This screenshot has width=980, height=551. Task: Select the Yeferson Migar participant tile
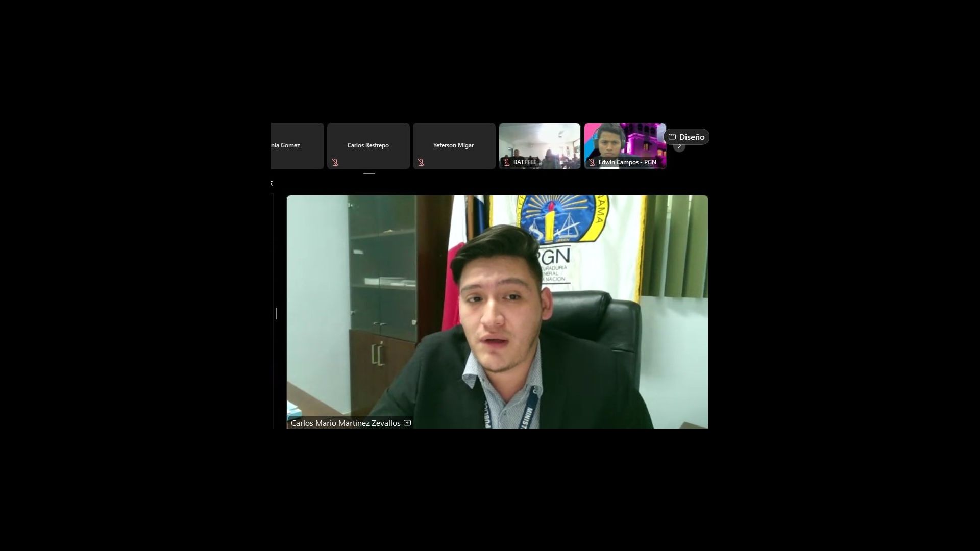(x=454, y=145)
